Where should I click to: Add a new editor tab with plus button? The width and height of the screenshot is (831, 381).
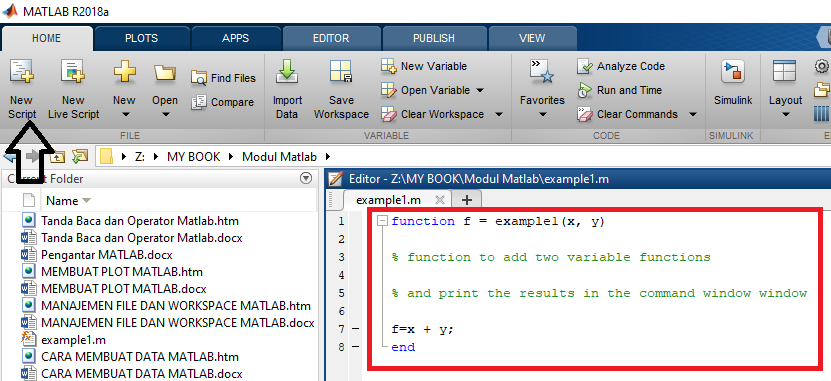click(467, 200)
